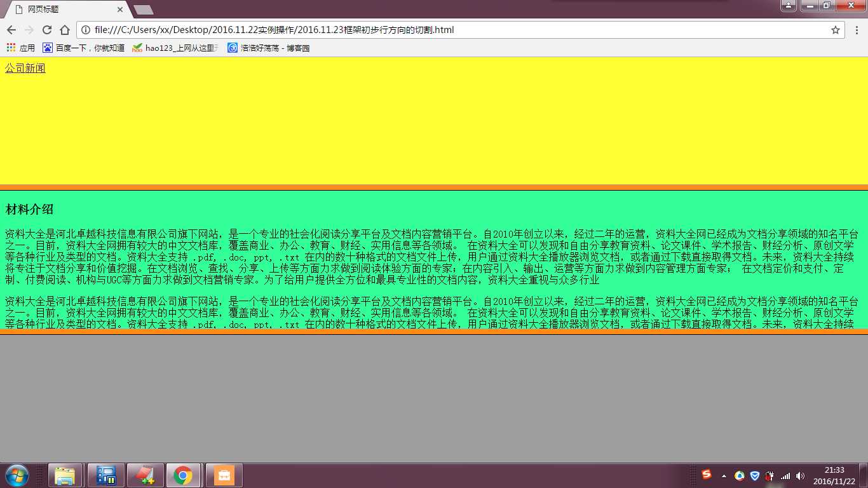Show hidden tray icons arrow
The width and height of the screenshot is (868, 488).
coord(724,476)
